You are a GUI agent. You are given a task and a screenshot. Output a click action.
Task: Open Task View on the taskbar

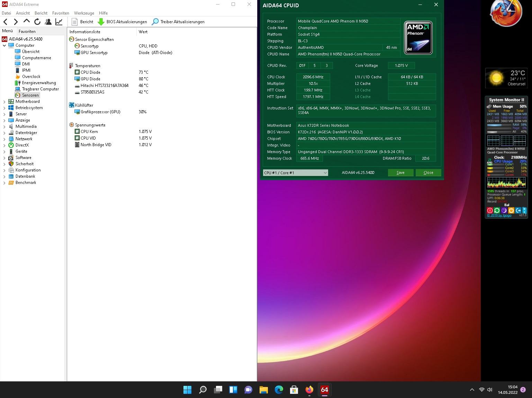(218, 390)
